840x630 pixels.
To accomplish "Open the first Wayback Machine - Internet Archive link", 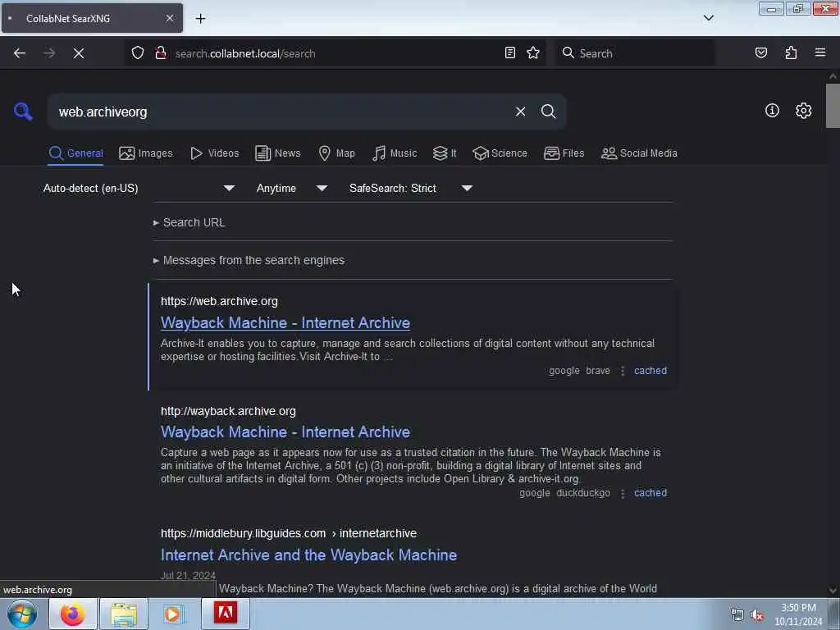I will tap(285, 323).
